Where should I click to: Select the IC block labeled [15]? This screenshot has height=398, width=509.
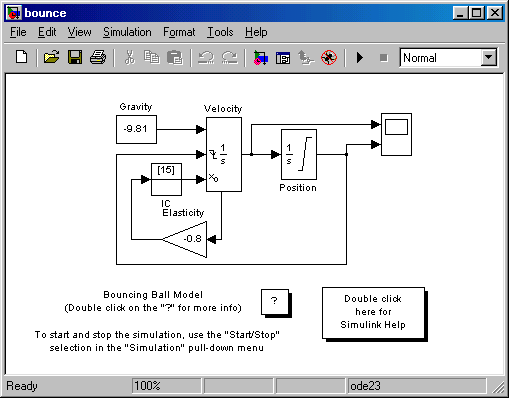click(x=166, y=179)
